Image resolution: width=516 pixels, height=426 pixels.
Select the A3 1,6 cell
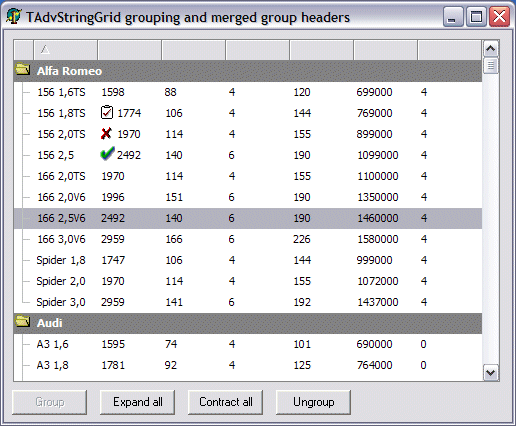click(53, 344)
